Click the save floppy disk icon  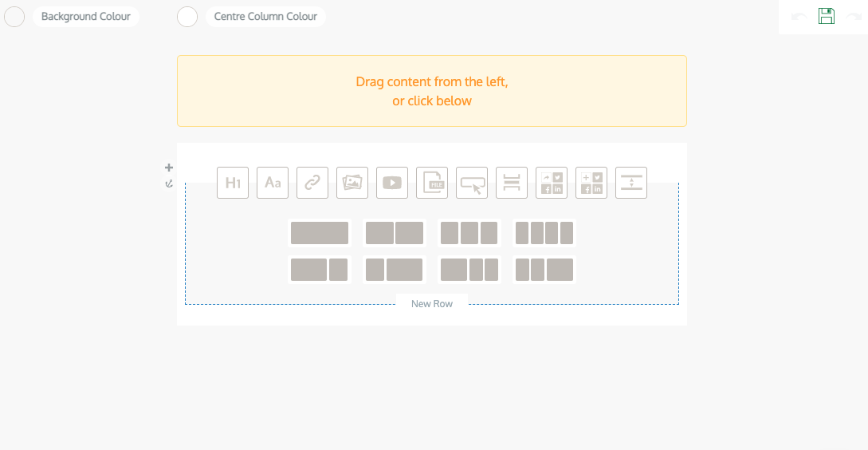[827, 16]
